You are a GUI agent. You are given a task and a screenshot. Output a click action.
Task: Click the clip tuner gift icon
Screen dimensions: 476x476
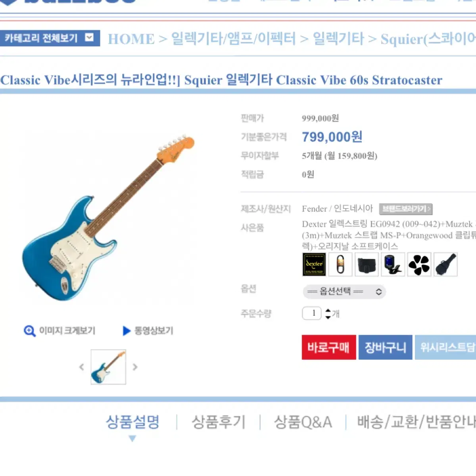coord(393,264)
